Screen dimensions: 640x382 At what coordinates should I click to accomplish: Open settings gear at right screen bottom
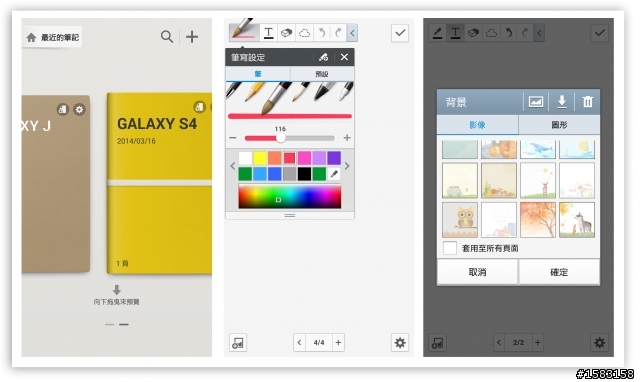tap(600, 343)
